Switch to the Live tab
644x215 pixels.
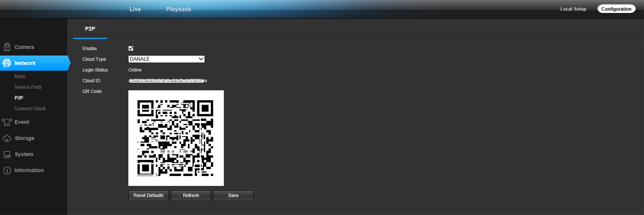pos(135,9)
